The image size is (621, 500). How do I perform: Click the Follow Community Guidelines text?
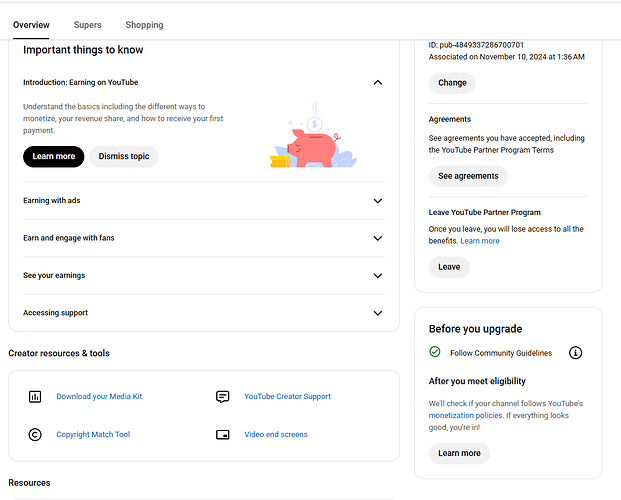click(501, 353)
